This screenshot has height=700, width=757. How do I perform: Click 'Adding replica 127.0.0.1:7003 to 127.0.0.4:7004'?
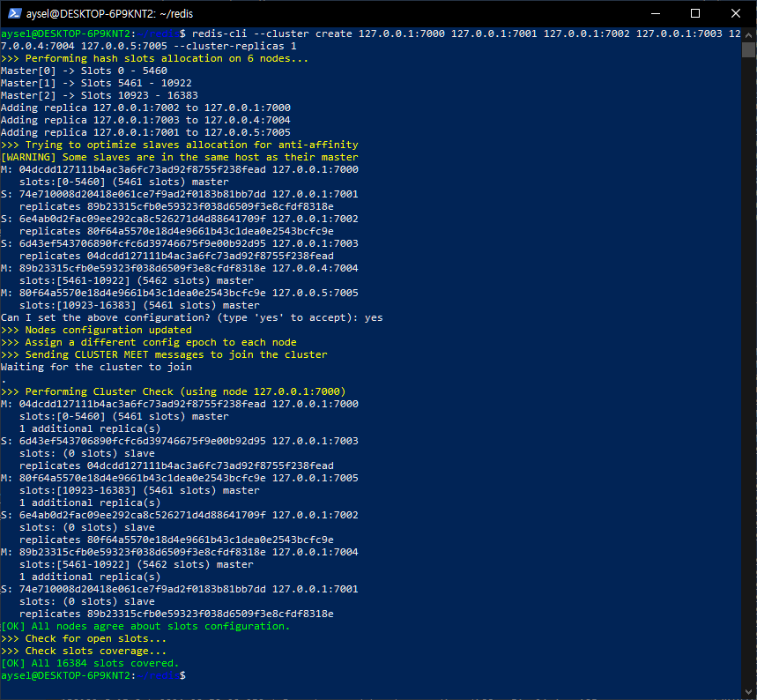pyautogui.click(x=145, y=120)
